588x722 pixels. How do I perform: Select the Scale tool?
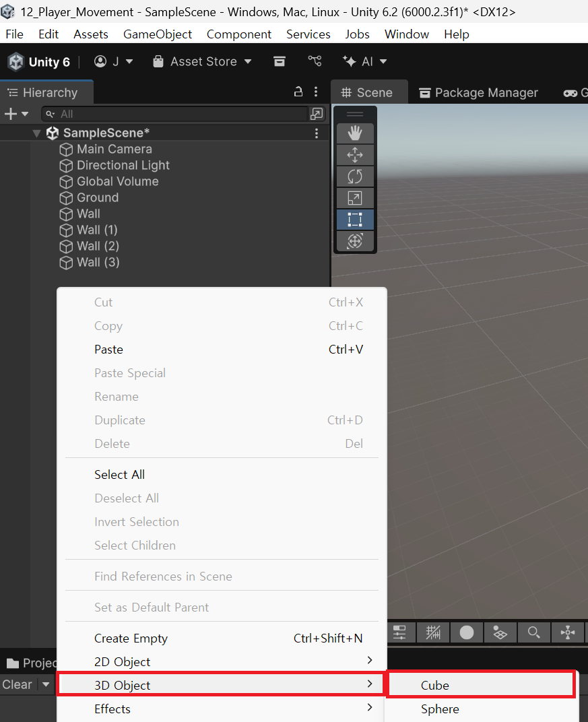(354, 198)
